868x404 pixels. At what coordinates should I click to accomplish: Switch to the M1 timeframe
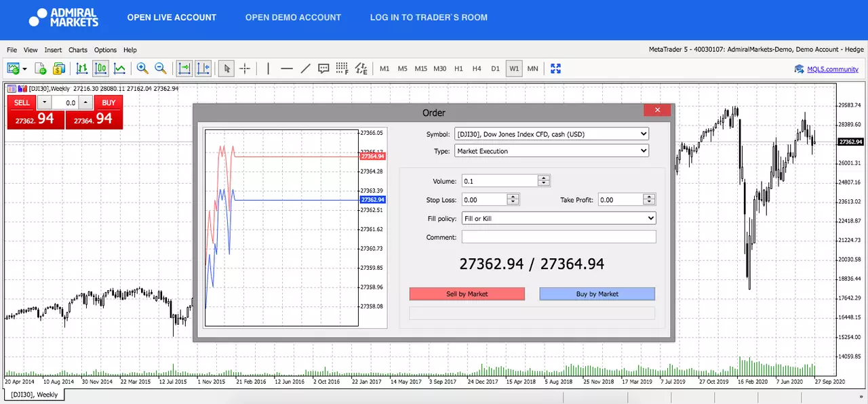384,69
